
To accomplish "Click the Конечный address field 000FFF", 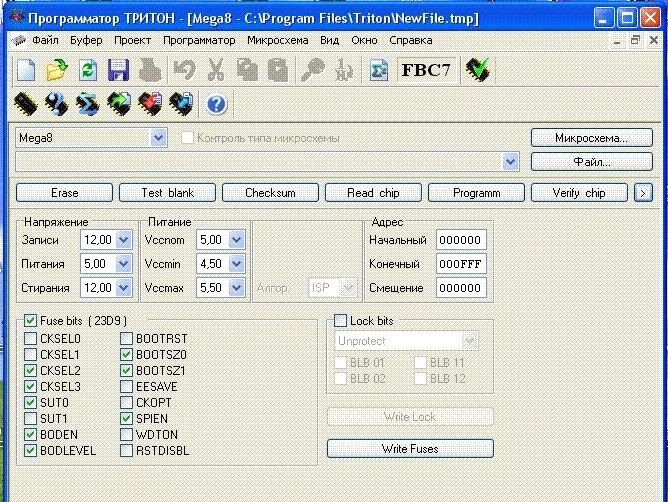I will point(461,264).
